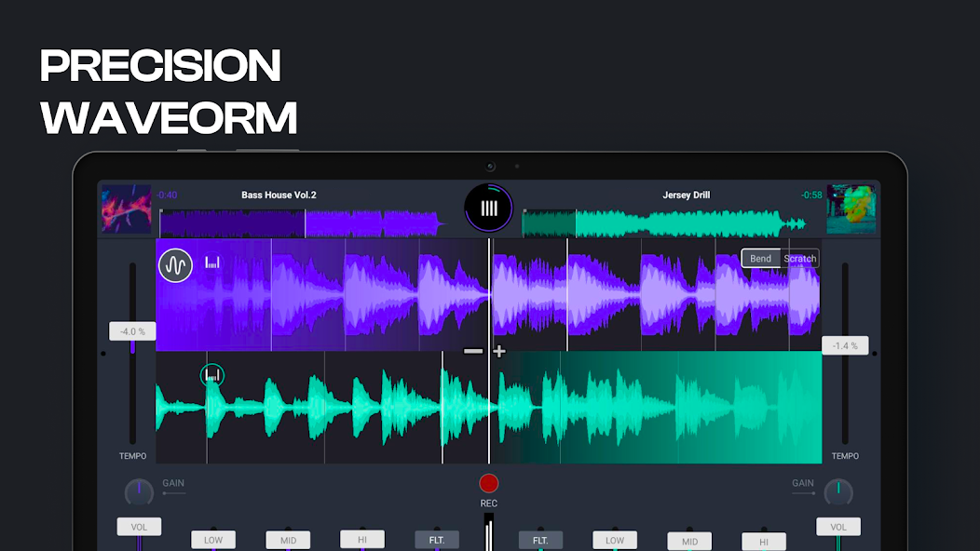Click the left deck MID equalizer handle
Image resolution: width=980 pixels, height=551 pixels.
tap(288, 540)
